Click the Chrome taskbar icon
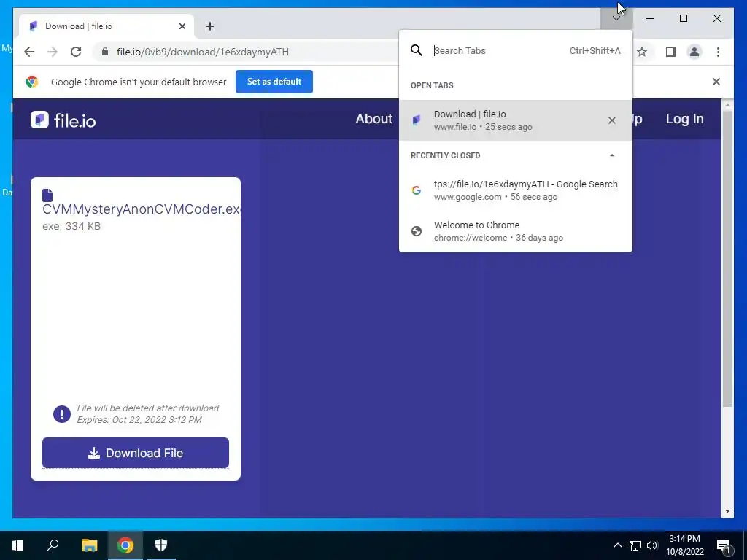This screenshot has height=560, width=747. (x=125, y=545)
